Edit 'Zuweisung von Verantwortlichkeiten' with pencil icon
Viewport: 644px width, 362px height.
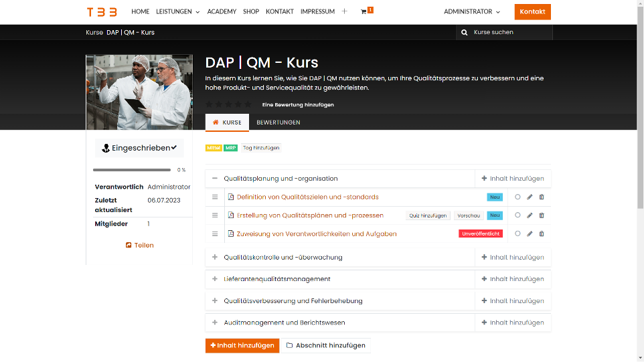(530, 234)
